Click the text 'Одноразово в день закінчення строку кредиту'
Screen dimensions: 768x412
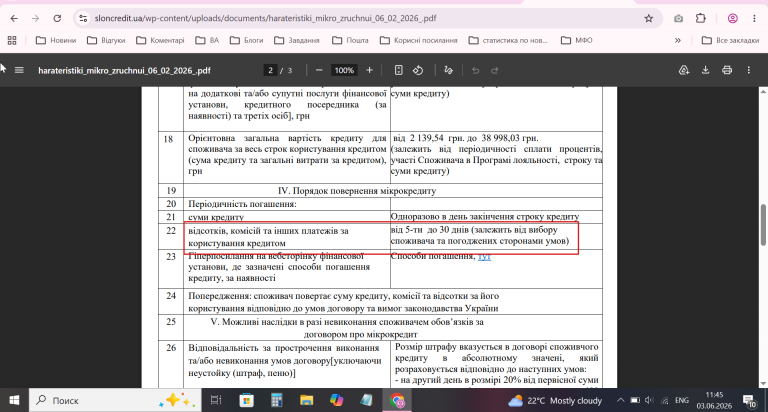484,216
